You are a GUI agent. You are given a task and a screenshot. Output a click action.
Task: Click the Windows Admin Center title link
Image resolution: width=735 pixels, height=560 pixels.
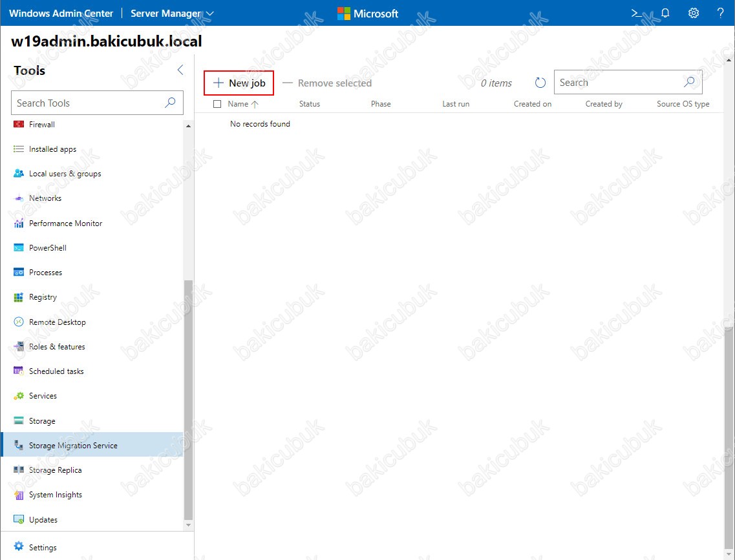(61, 13)
